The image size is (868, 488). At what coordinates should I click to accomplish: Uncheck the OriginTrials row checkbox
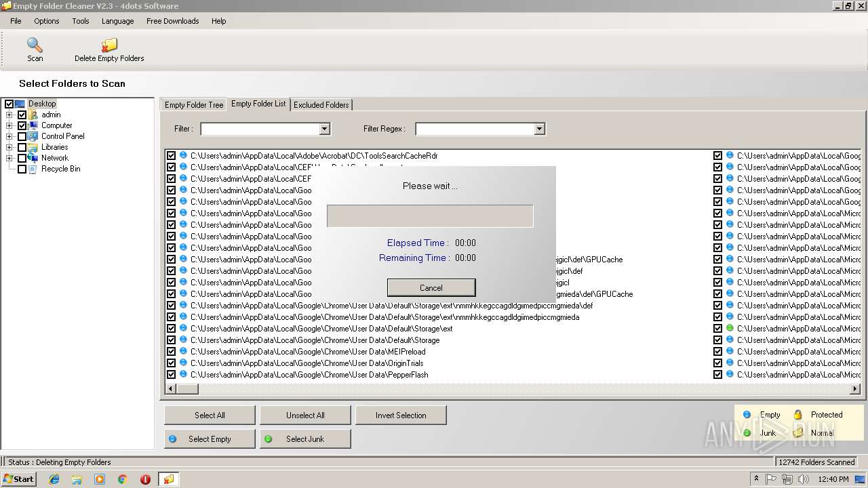[171, 363]
